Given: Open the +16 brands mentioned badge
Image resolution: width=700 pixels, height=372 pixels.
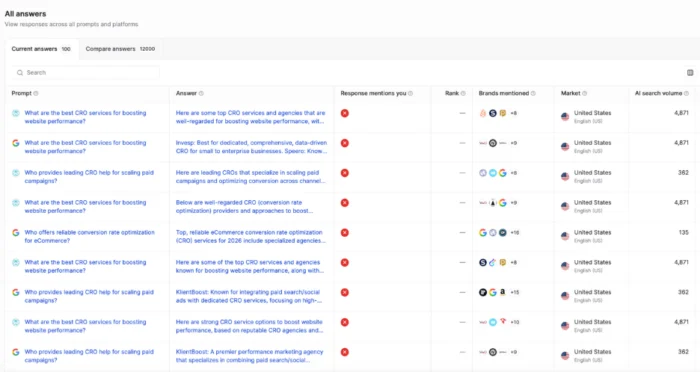Looking at the screenshot, I should tap(515, 233).
